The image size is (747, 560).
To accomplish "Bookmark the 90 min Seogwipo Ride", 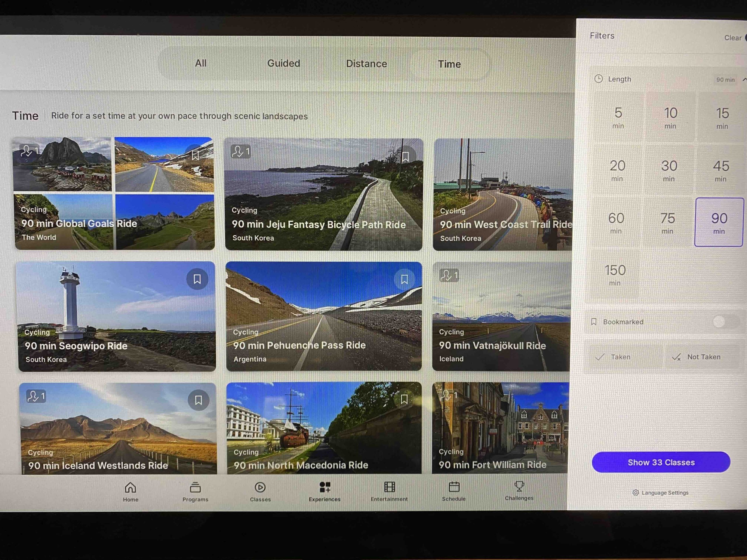I will [x=197, y=279].
